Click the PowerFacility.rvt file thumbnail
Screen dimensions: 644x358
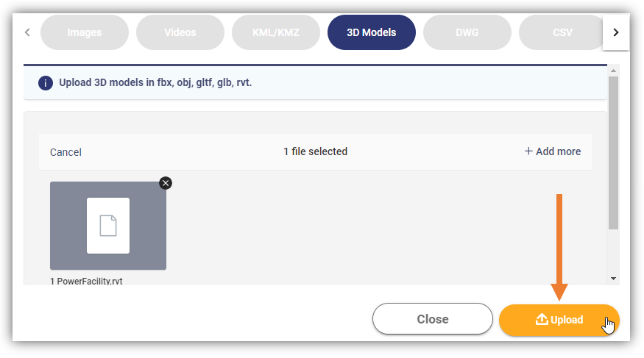tap(108, 226)
